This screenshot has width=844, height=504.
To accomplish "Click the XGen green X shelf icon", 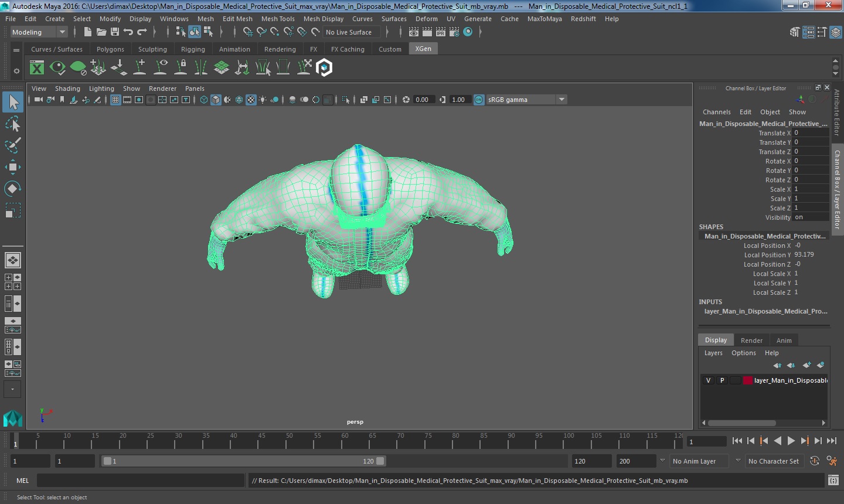I will click(37, 68).
